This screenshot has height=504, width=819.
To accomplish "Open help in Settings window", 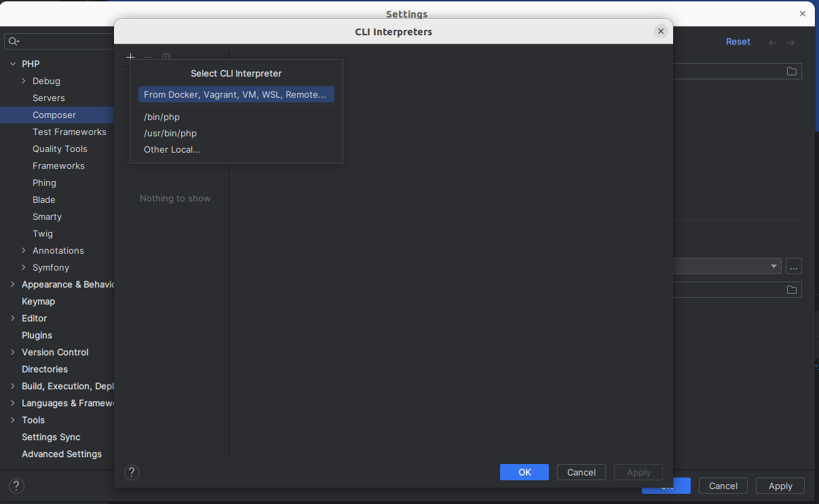I will (17, 486).
